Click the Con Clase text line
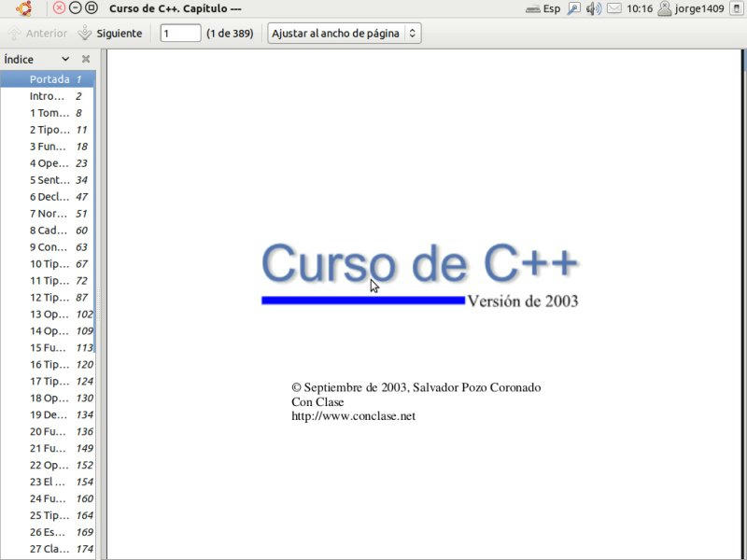This screenshot has height=560, width=747. coord(317,402)
